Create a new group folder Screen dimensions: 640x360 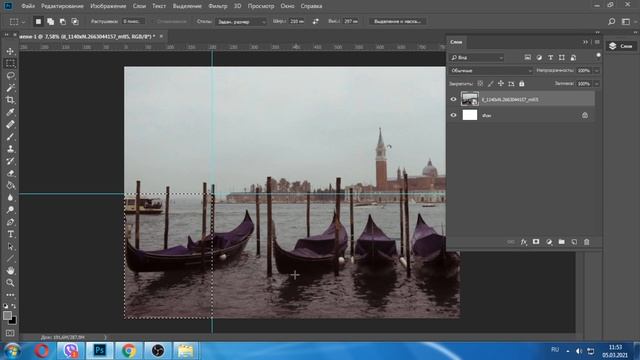(562, 242)
